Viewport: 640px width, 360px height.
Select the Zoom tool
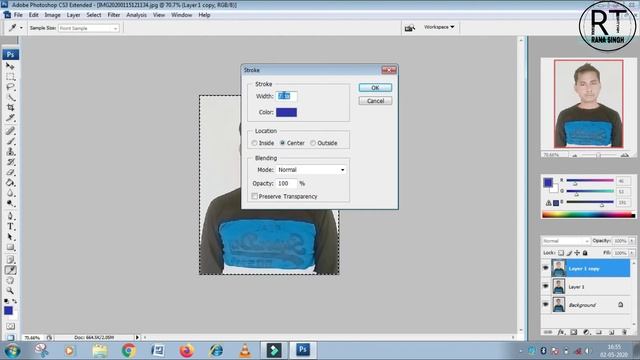pos(10,291)
